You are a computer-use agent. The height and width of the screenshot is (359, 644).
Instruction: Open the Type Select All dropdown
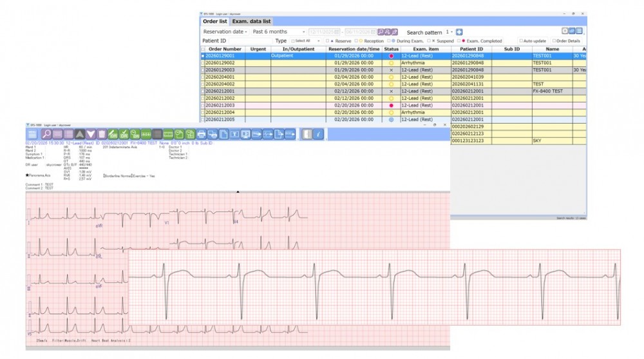click(305, 41)
